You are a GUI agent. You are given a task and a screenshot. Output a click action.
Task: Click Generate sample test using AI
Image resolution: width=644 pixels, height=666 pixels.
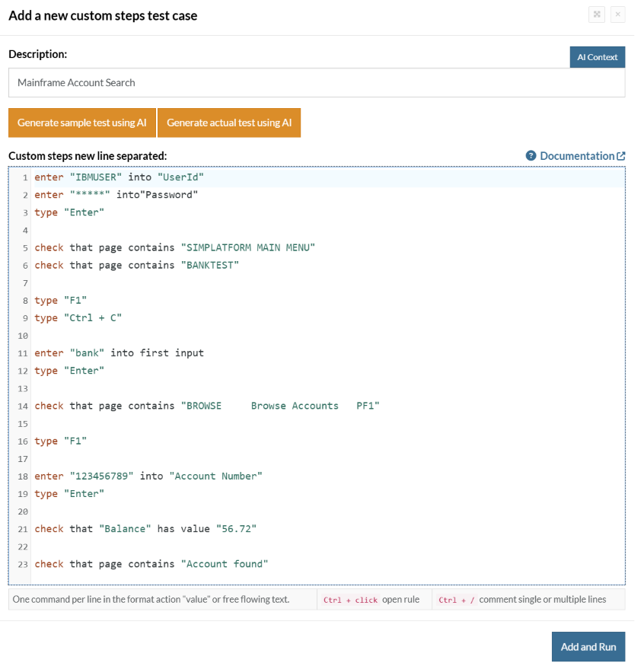pyautogui.click(x=81, y=123)
